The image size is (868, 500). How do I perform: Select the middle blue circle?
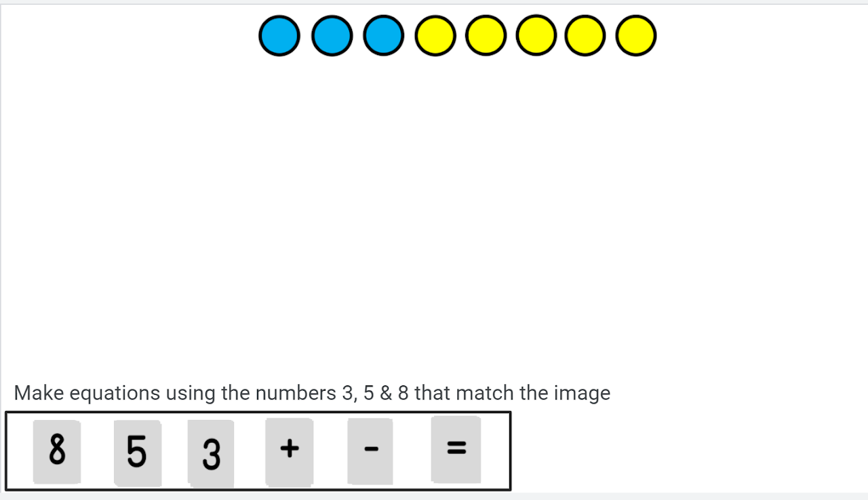point(332,36)
